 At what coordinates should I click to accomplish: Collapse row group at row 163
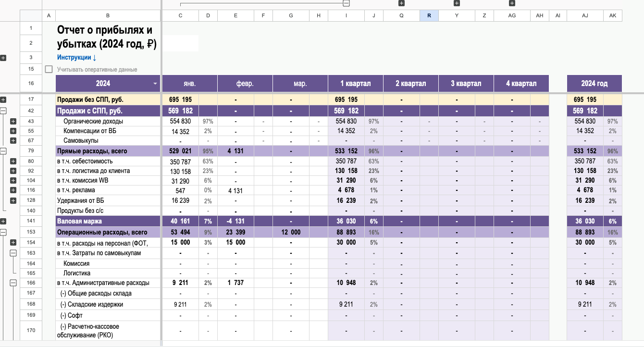[13, 253]
